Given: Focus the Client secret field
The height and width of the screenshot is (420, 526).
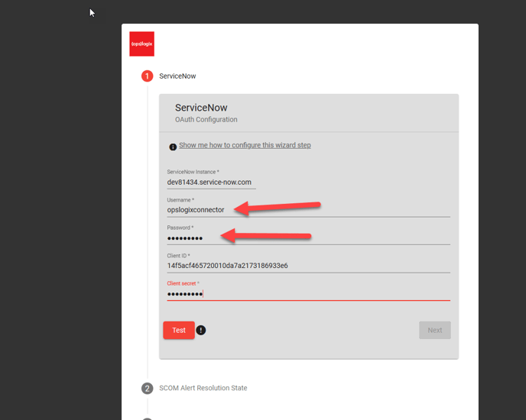Looking at the screenshot, I should pyautogui.click(x=309, y=294).
